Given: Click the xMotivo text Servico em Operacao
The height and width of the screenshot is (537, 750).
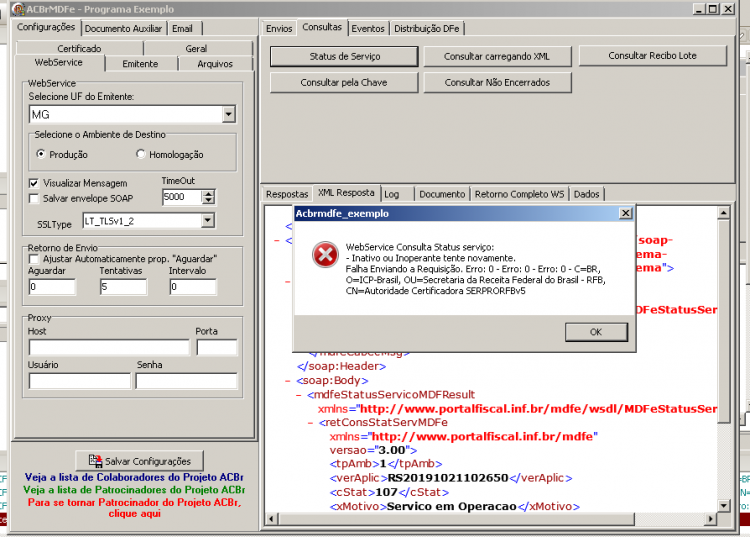Looking at the screenshot, I should click(x=452, y=506).
